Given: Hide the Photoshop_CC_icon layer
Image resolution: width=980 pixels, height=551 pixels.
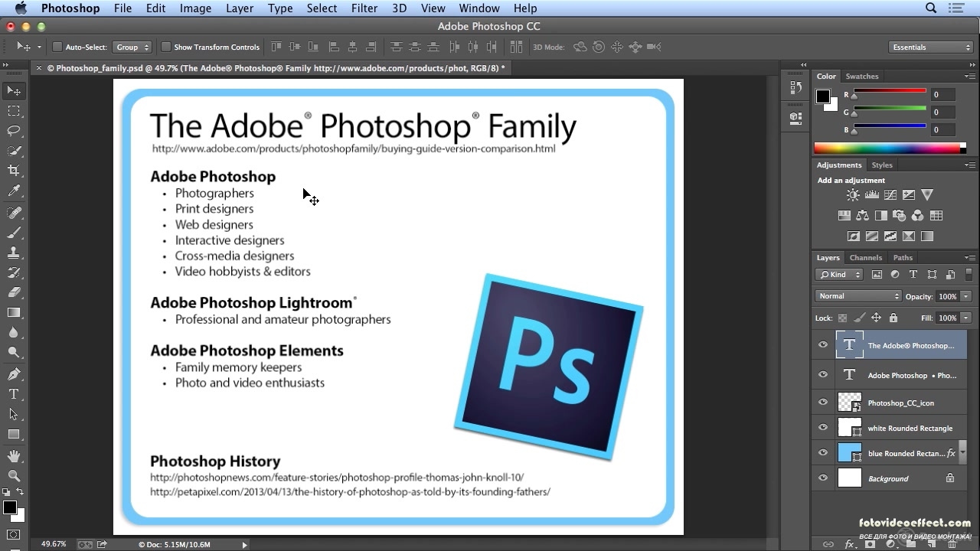Looking at the screenshot, I should 823,403.
